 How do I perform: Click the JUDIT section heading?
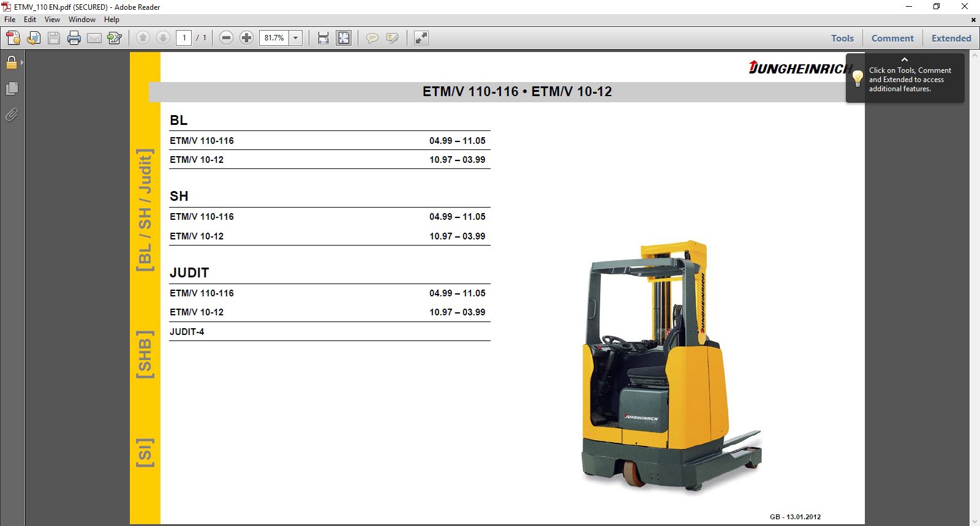click(x=189, y=272)
